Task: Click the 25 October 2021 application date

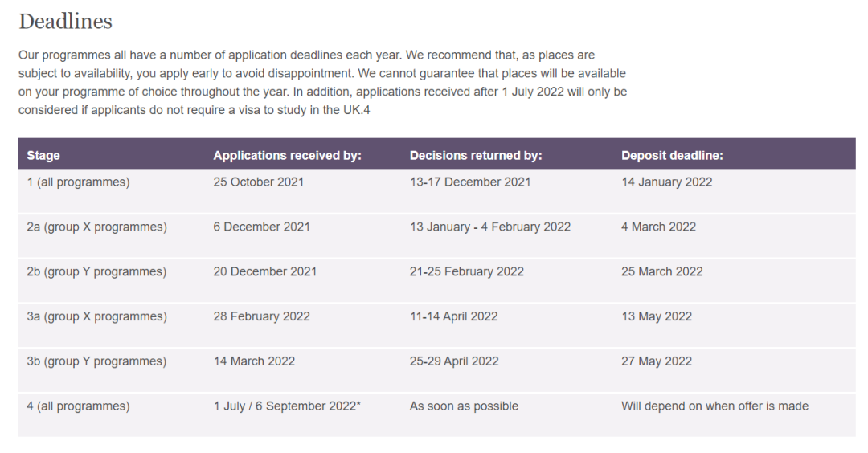Action: [259, 182]
